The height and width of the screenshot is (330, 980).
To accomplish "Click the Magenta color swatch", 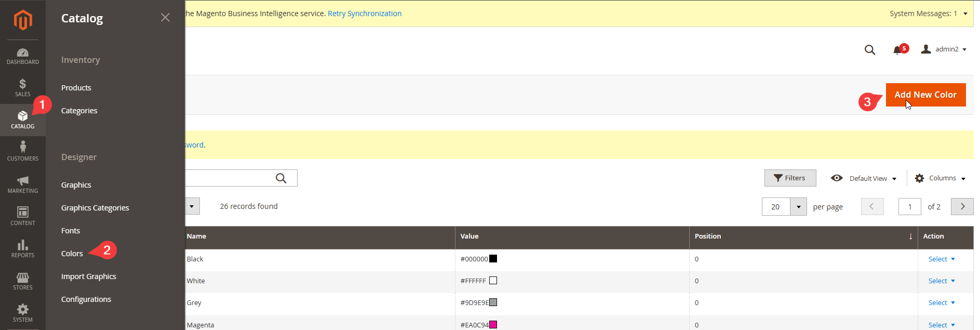I will tap(493, 325).
